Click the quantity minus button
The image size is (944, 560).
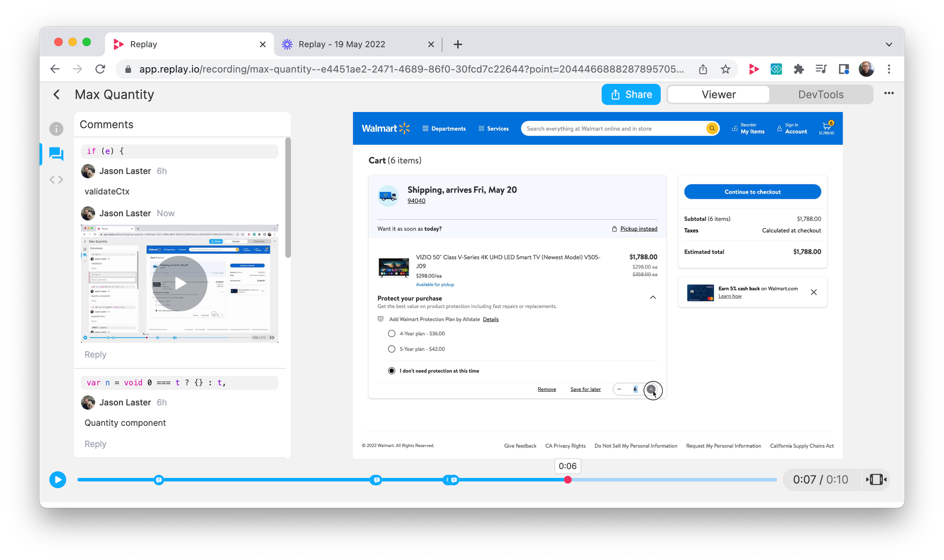pyautogui.click(x=619, y=389)
